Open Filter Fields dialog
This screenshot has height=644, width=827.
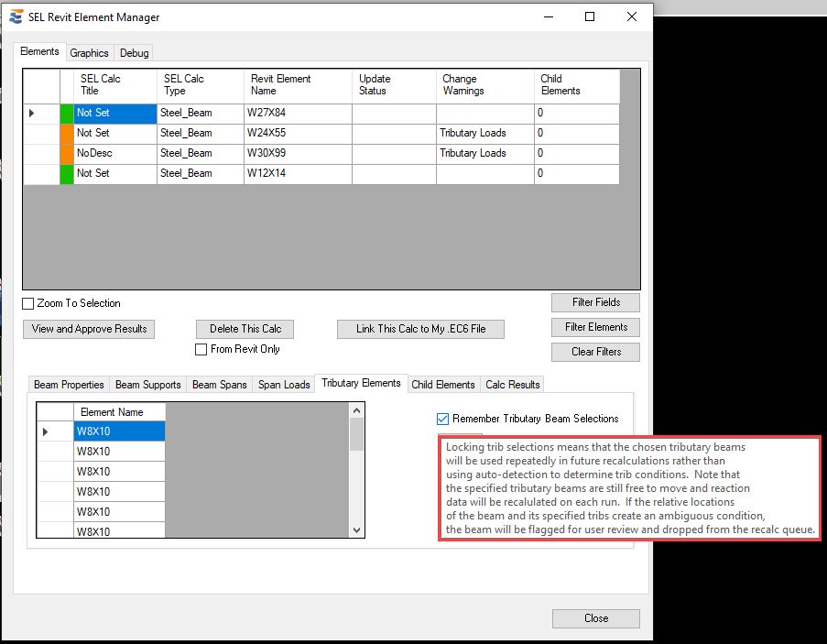pyautogui.click(x=595, y=302)
